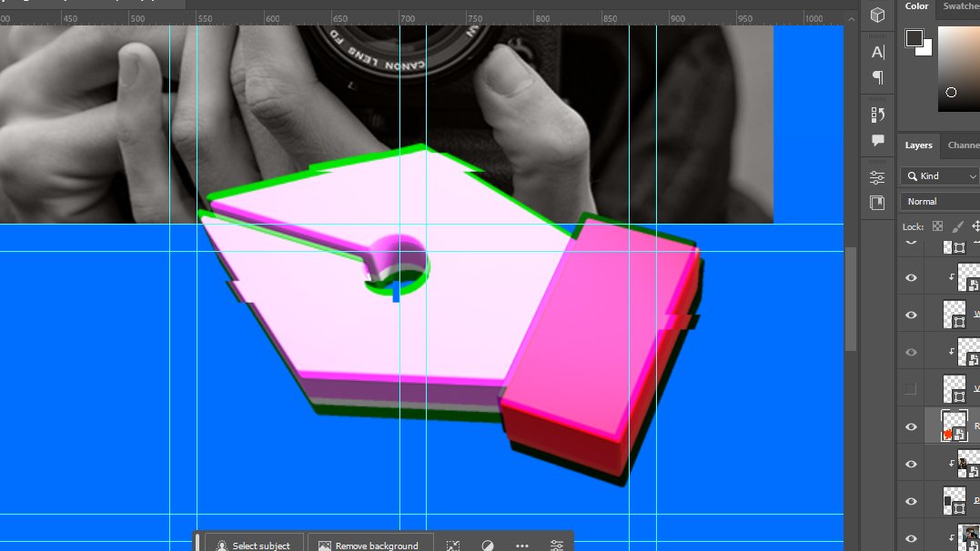
Task: Open the Libraries panel icon
Action: coord(877,203)
